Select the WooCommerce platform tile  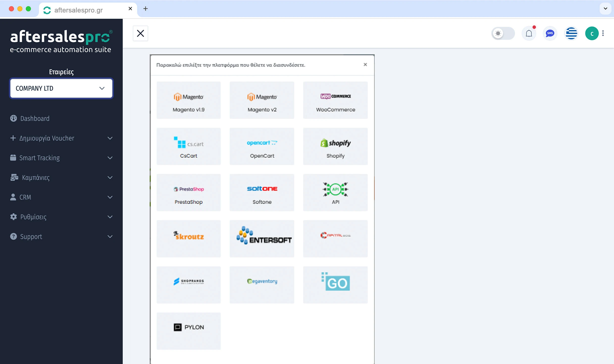point(335,100)
